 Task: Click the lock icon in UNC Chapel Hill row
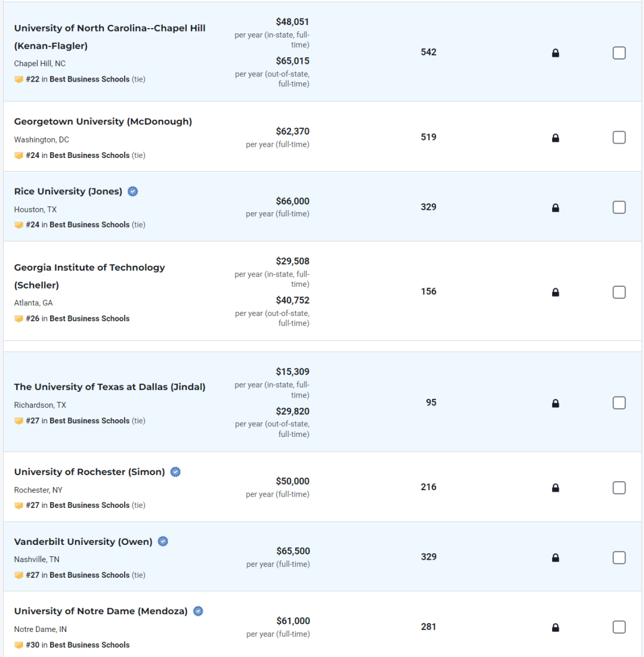click(x=555, y=53)
